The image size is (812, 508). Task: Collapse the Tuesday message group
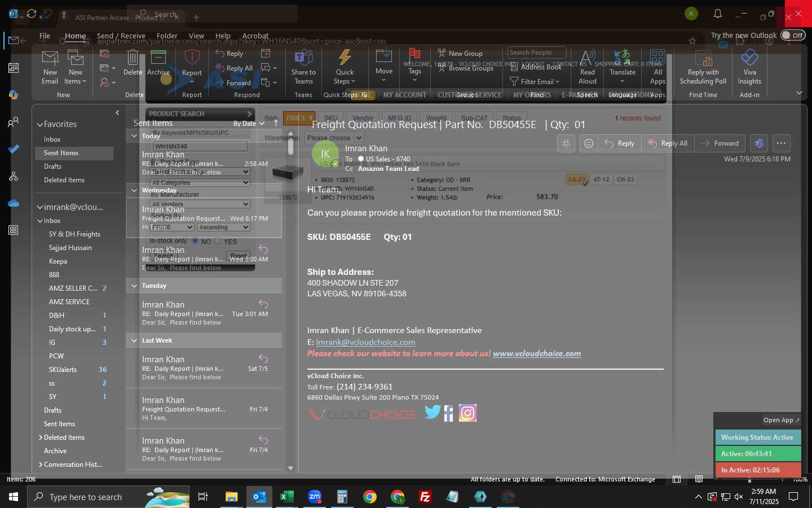tap(134, 286)
